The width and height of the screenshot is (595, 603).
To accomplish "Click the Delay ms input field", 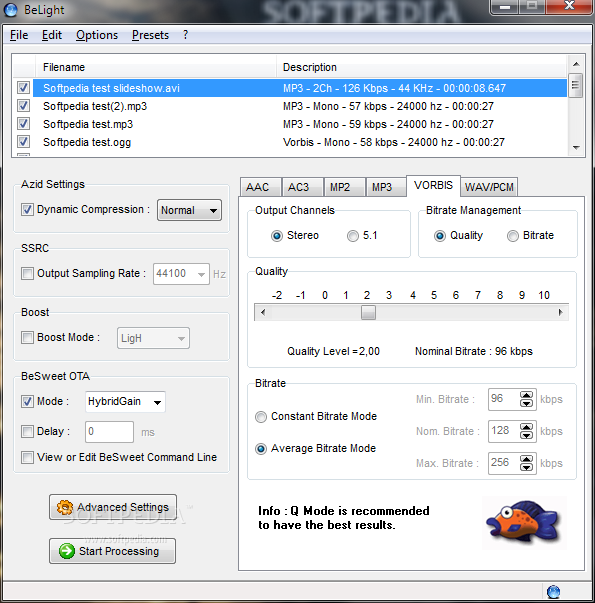I will click(109, 432).
